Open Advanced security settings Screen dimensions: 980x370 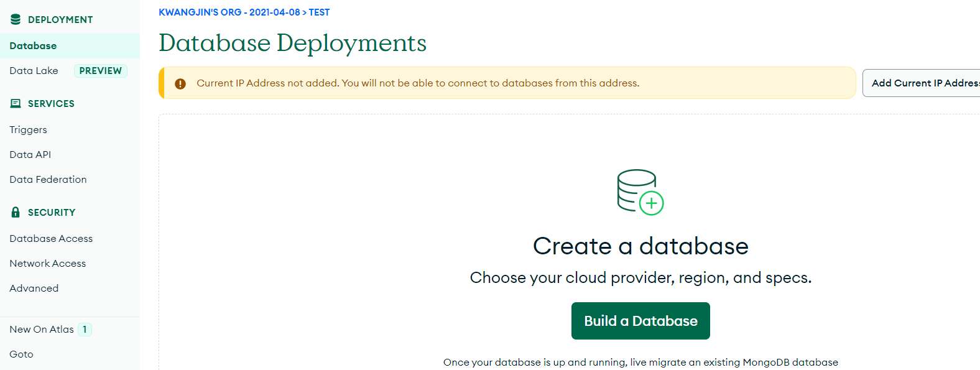[34, 288]
